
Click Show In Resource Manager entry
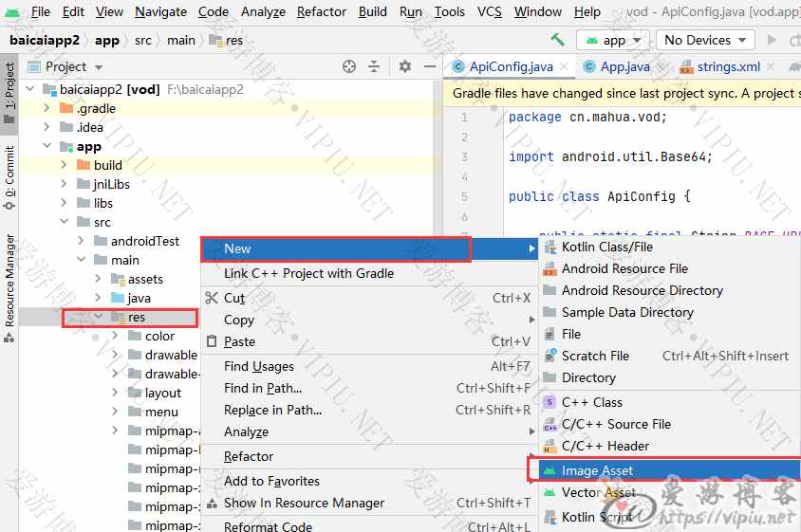[370, 503]
